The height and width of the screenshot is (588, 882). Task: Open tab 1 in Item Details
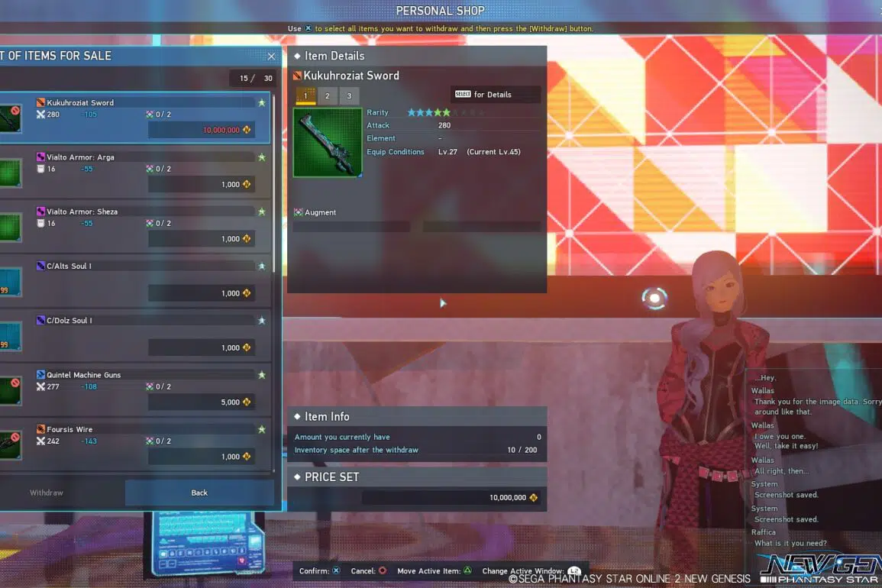point(305,95)
